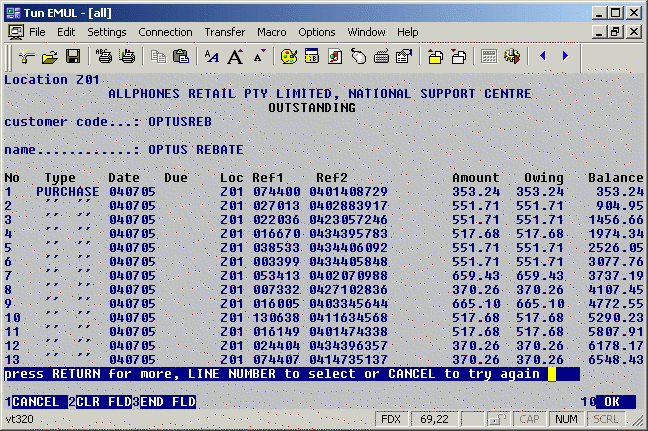This screenshot has height=431, width=648.
Task: Open the Settings menu
Action: [x=106, y=32]
